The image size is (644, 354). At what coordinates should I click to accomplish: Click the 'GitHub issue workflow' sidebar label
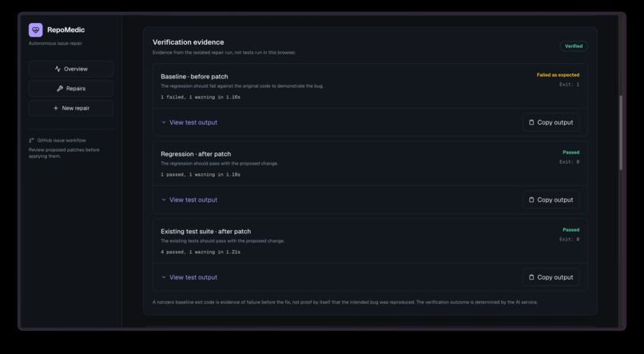tap(62, 141)
